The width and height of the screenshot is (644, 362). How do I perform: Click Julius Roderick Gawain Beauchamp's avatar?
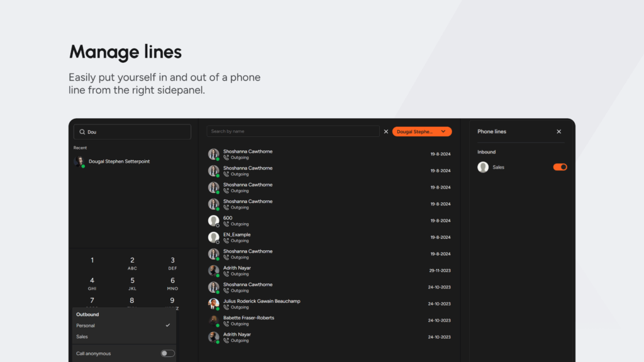pyautogui.click(x=214, y=304)
